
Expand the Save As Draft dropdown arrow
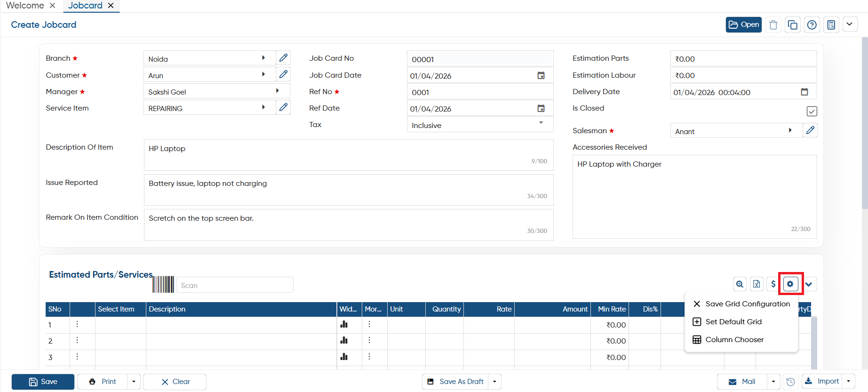tap(494, 382)
